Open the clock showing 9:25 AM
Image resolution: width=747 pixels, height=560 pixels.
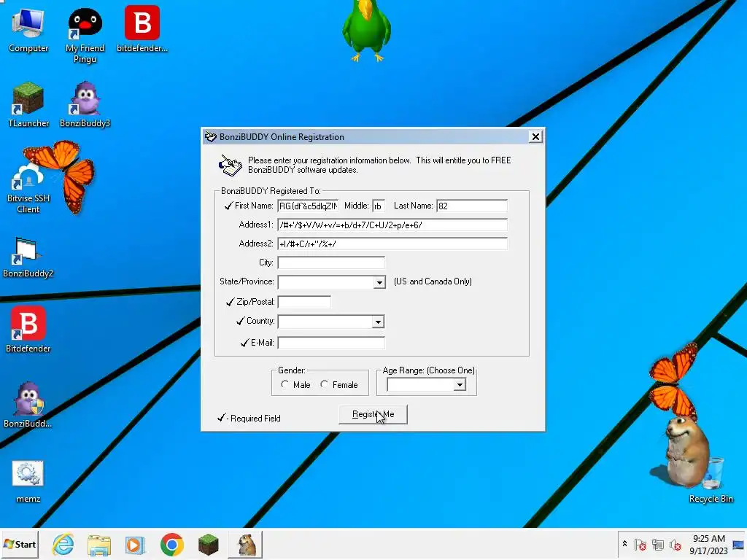pyautogui.click(x=708, y=544)
